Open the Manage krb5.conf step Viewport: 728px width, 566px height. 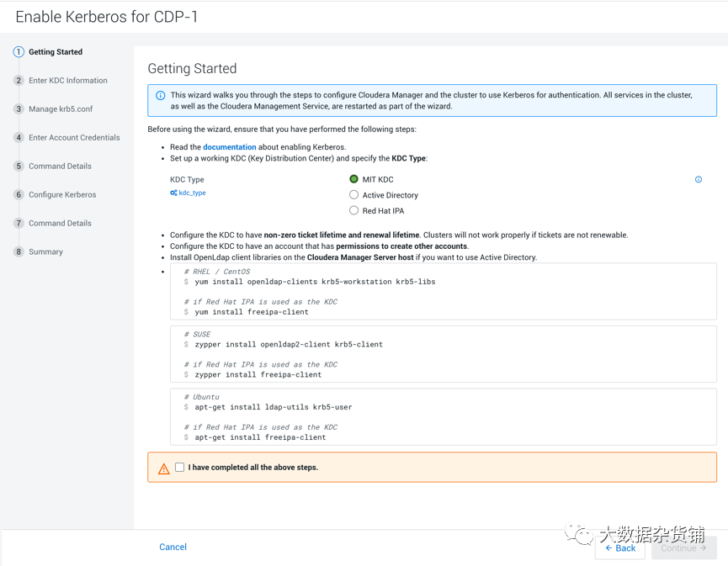61,109
